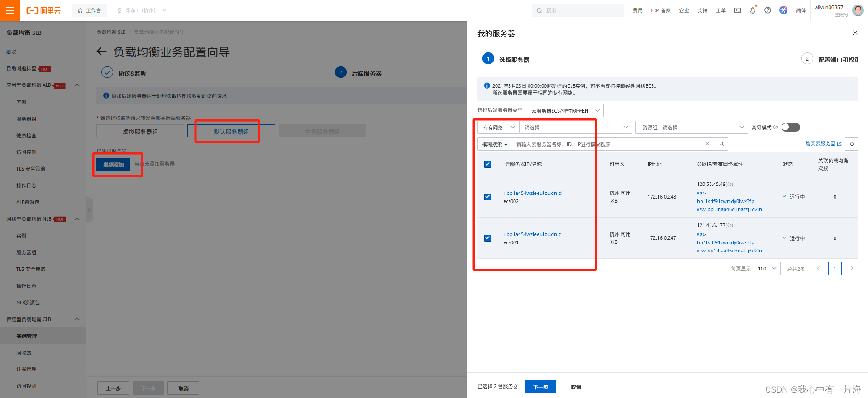
Task: Click 下一步 in the server panel
Action: coord(540,387)
